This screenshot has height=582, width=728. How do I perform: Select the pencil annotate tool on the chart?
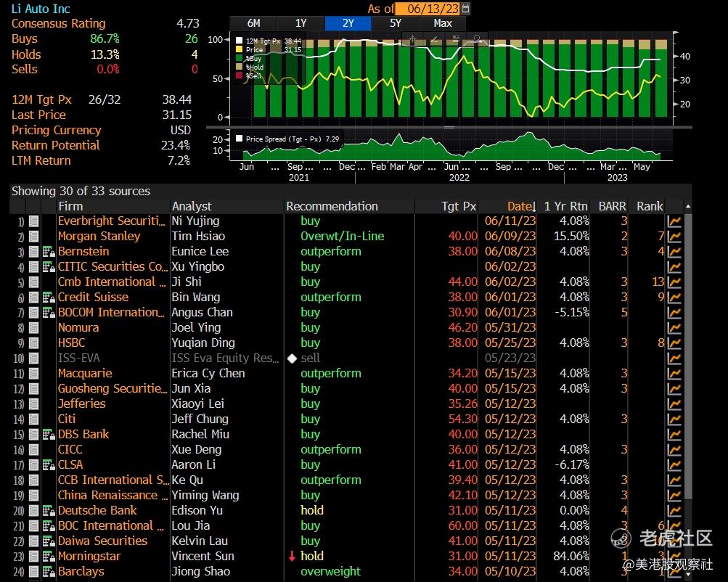(x=435, y=39)
